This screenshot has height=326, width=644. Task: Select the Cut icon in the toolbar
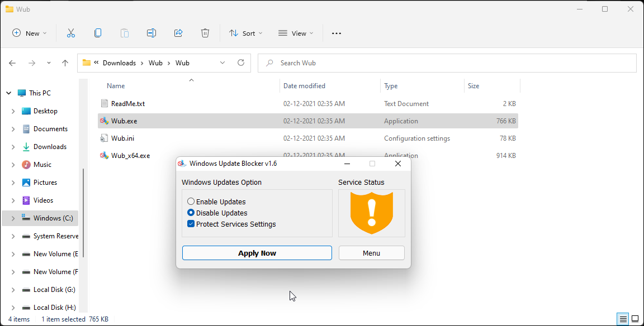[71, 33]
